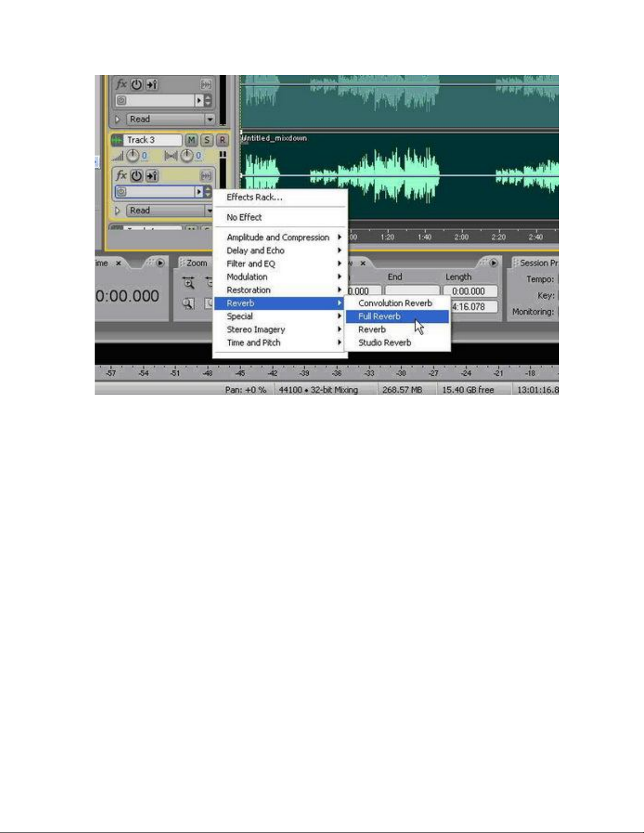Mute Track 3
The image size is (644, 833).
(x=191, y=140)
